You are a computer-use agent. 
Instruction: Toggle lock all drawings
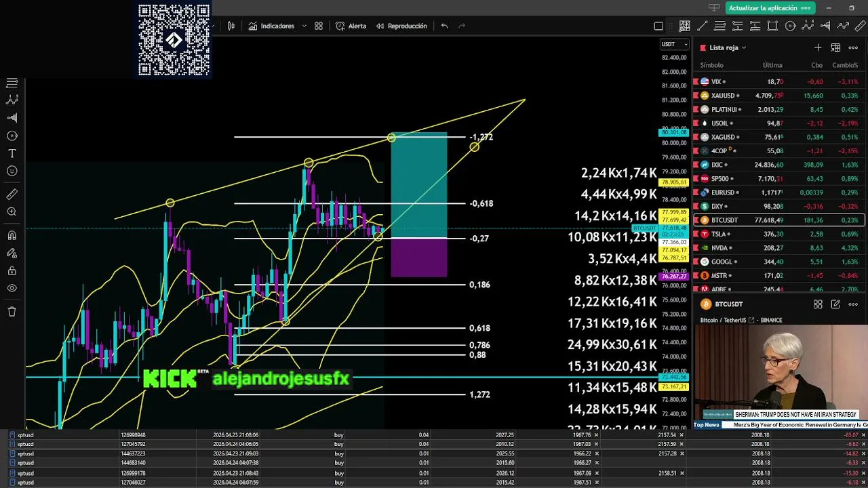pos(12,271)
